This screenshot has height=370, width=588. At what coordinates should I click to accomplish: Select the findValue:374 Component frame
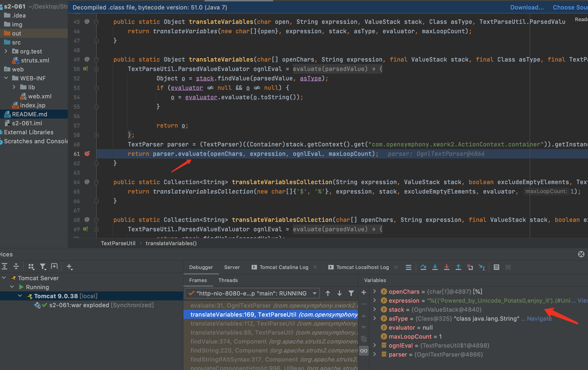pos(270,341)
